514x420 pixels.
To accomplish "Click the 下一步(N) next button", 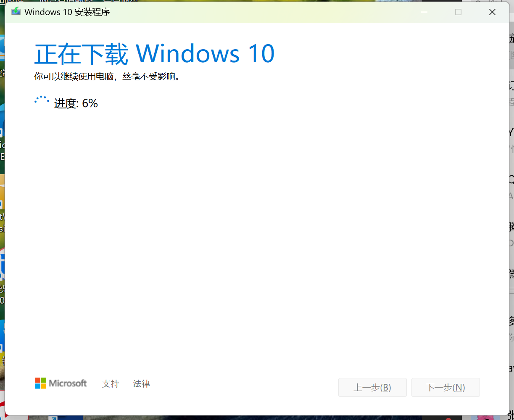I will (x=445, y=387).
